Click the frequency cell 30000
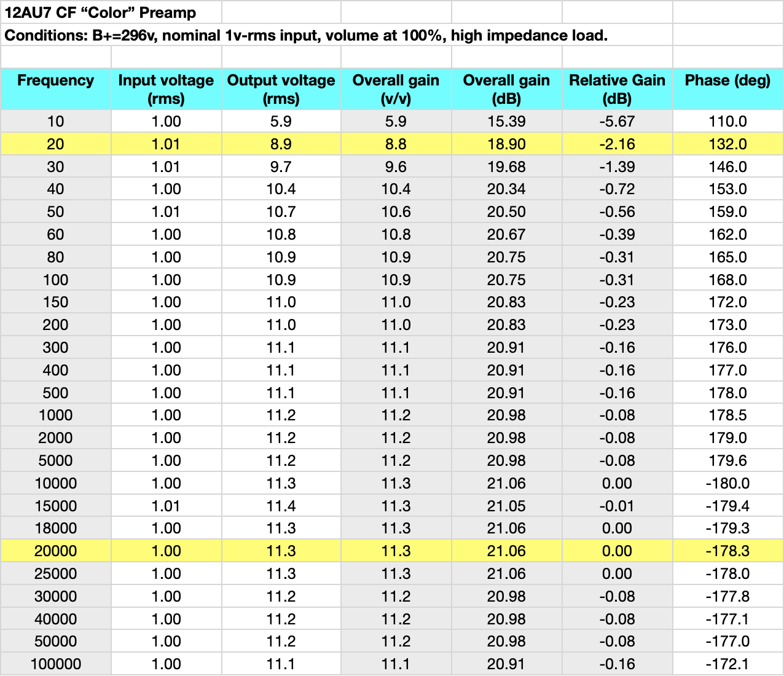This screenshot has height=676, width=784. click(56, 596)
